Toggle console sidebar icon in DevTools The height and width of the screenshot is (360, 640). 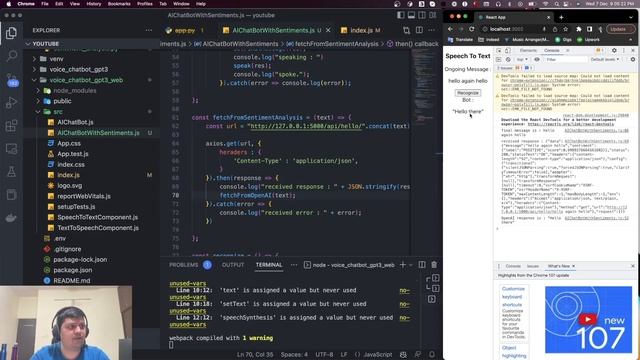[x=499, y=60]
